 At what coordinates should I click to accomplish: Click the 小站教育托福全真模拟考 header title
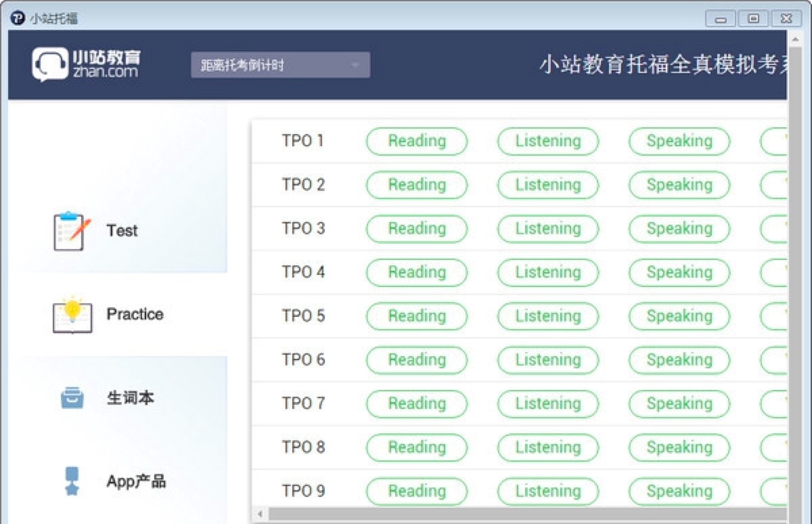[x=663, y=65]
